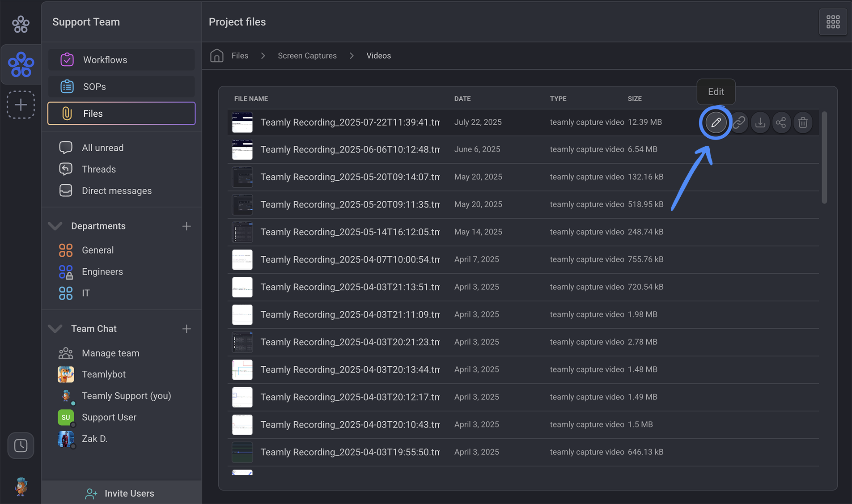852x504 pixels.
Task: Select Teamly Recording_2025-04-03T19:55:50 file name
Action: pyautogui.click(x=350, y=452)
